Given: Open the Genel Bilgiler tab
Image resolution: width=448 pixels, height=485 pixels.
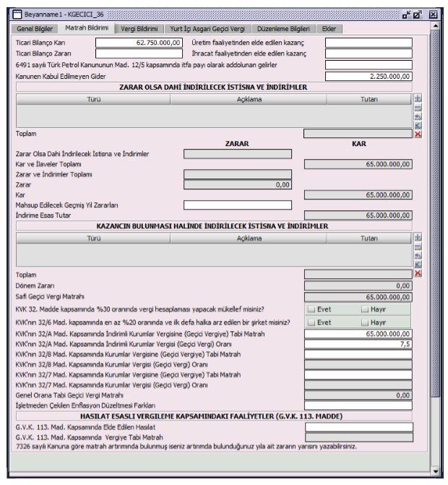Looking at the screenshot, I should point(35,29).
